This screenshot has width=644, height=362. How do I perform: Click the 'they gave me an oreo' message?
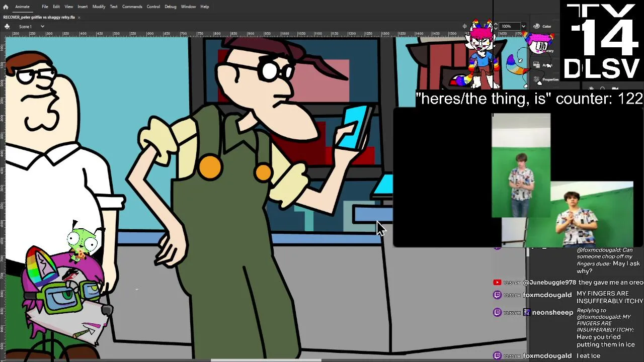click(x=611, y=283)
